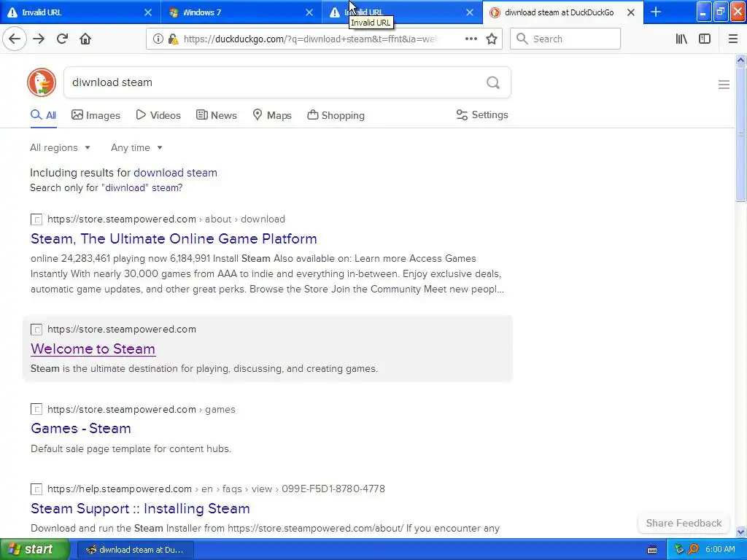
Task: Click the page scroll-up arrow
Action: 741,60
